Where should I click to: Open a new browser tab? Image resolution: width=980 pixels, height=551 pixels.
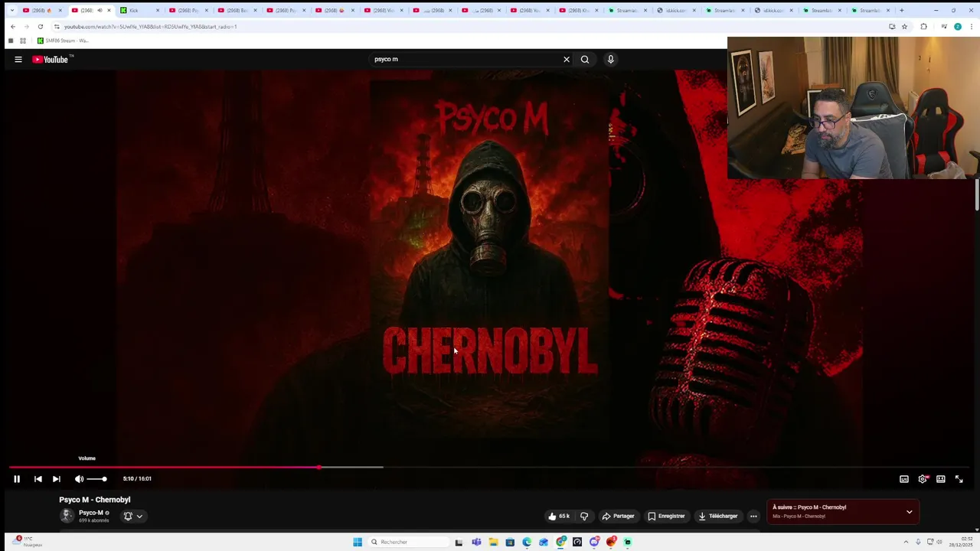pos(901,11)
